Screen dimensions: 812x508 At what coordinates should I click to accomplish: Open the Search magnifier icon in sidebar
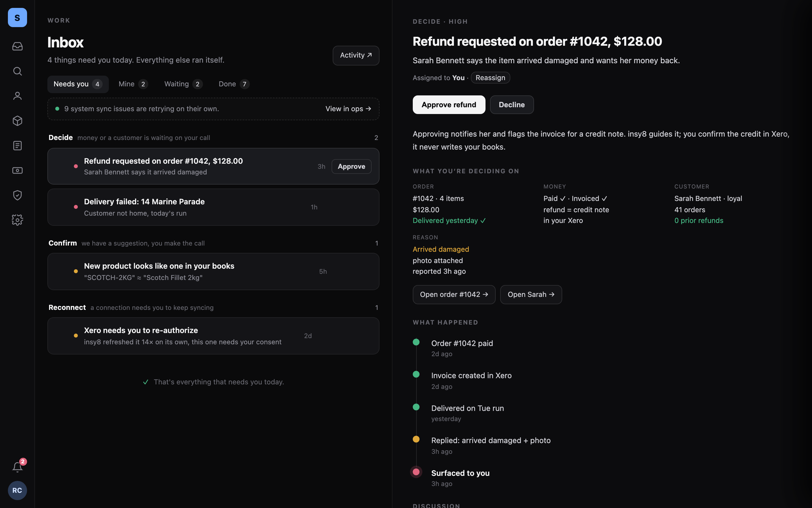pos(17,71)
